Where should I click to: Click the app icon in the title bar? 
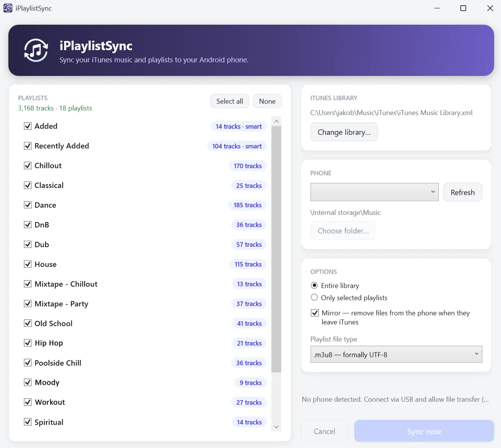[8, 8]
